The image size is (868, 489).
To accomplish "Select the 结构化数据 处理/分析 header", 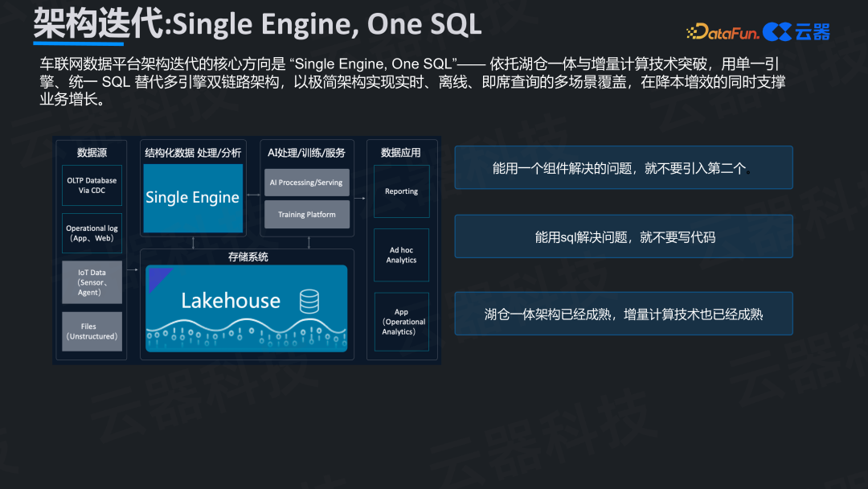I will pyautogui.click(x=192, y=153).
